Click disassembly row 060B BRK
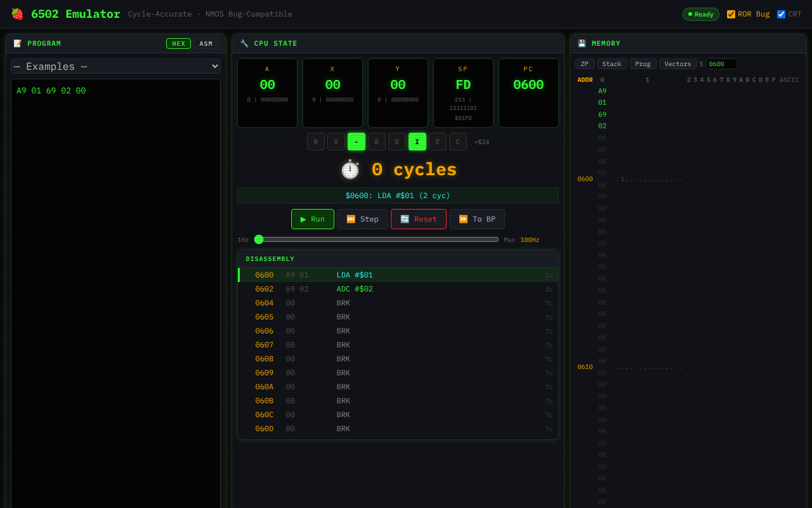This screenshot has height=508, width=812. pos(398,401)
